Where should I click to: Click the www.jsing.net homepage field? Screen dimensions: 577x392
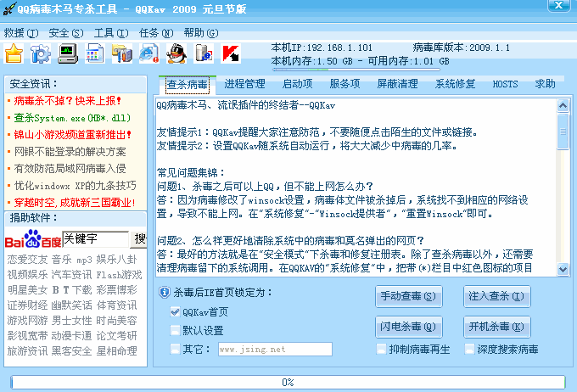coord(275,349)
